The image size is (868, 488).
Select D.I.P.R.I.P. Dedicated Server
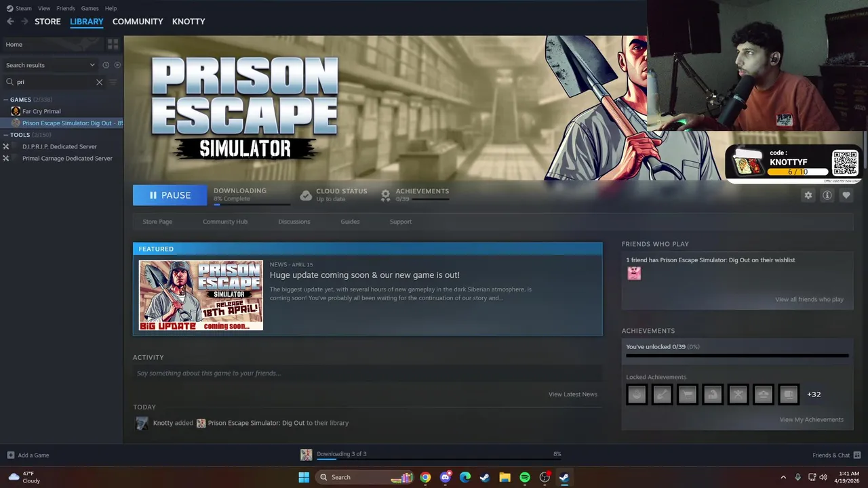[60, 146]
